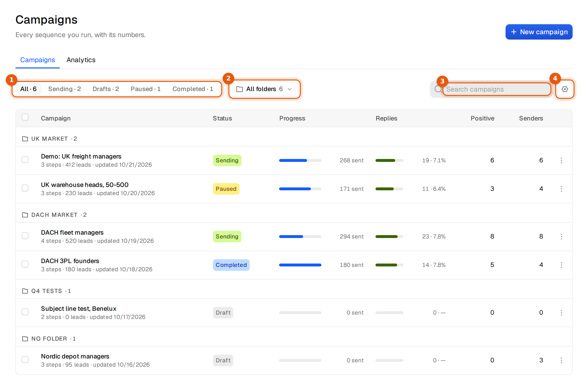Click the '171 sent' value
This screenshot has height=384, width=588.
click(x=351, y=189)
